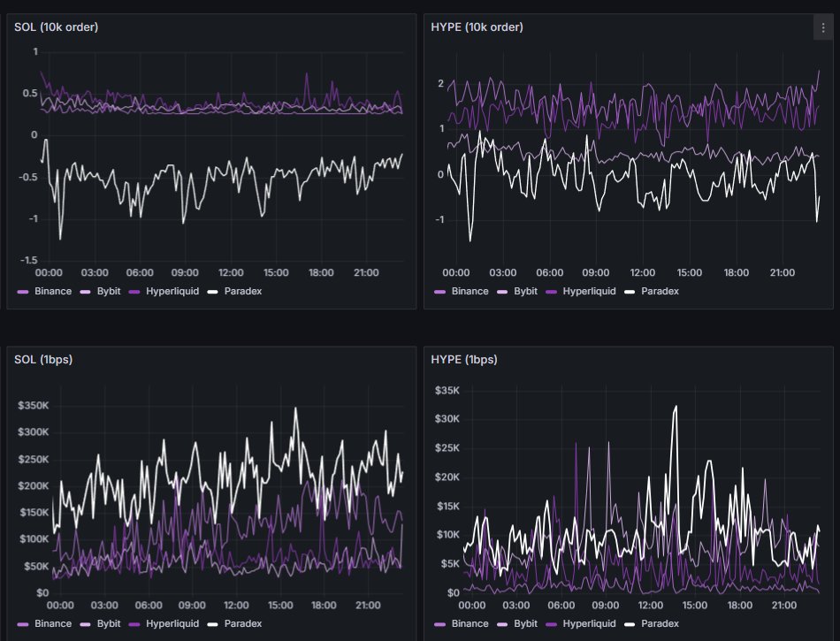Select the Bybit legend label under SOL (1bps)
Image resolution: width=840 pixels, height=641 pixels.
click(107, 623)
